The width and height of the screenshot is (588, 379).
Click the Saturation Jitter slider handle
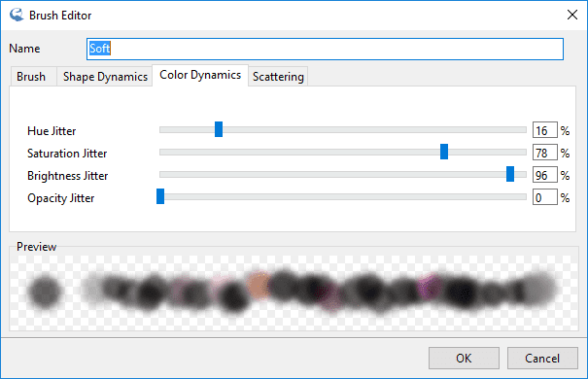(x=444, y=152)
